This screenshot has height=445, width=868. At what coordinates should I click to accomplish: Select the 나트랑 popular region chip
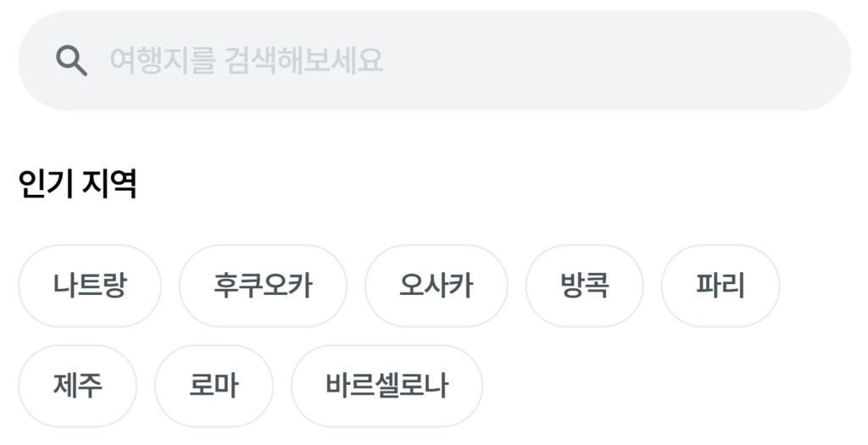click(90, 286)
